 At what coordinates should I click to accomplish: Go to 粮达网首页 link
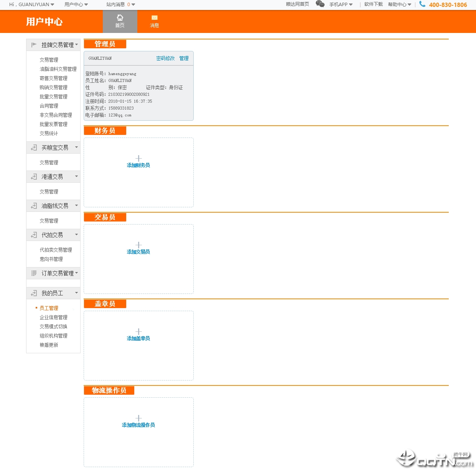point(297,4)
